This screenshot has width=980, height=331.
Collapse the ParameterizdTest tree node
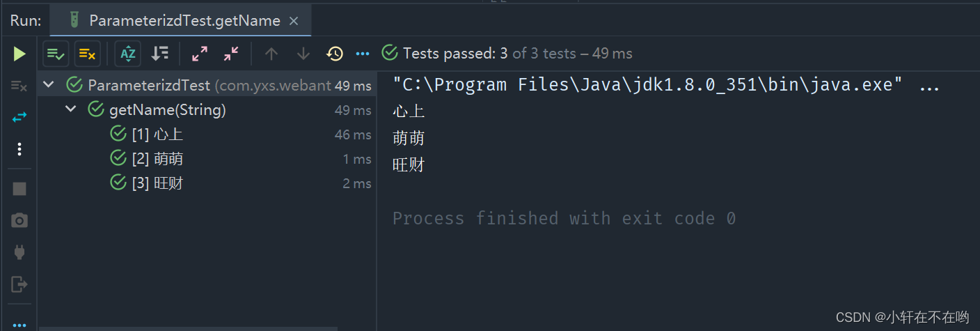pos(48,85)
